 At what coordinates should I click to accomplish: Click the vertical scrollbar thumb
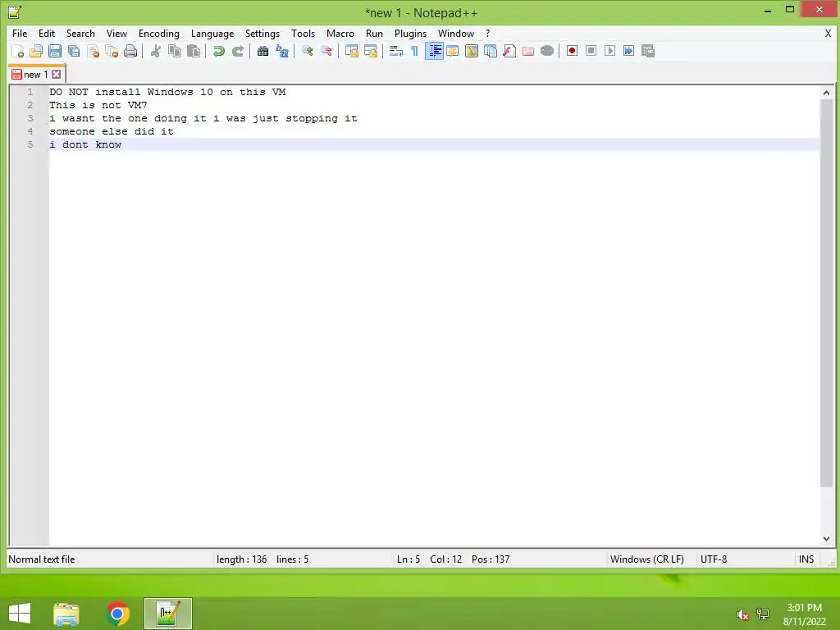point(826,294)
